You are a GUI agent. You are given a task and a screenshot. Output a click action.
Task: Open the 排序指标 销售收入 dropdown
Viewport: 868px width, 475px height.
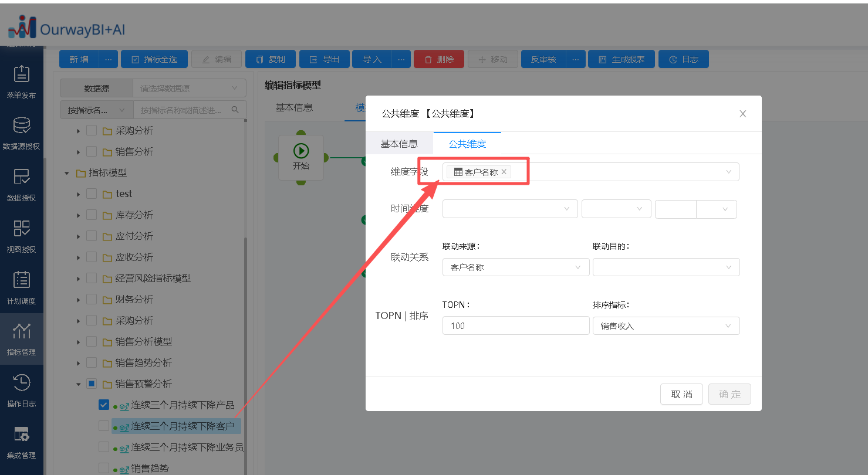pyautogui.click(x=666, y=326)
